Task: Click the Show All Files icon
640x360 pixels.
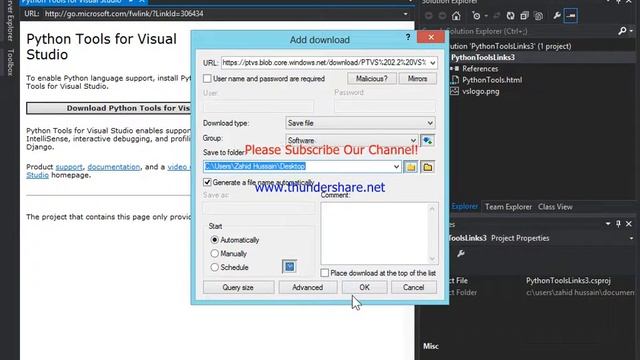Action: 538,16
